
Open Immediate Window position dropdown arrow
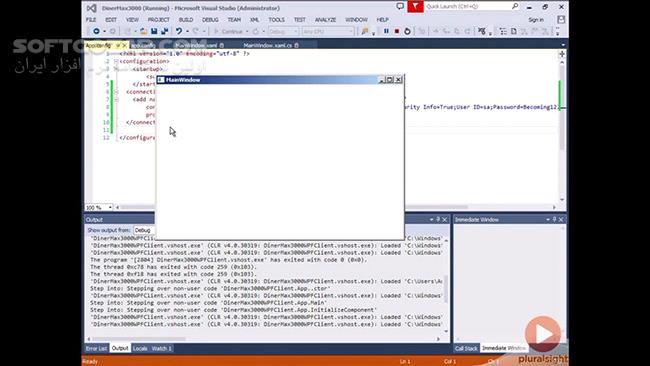[x=548, y=219]
